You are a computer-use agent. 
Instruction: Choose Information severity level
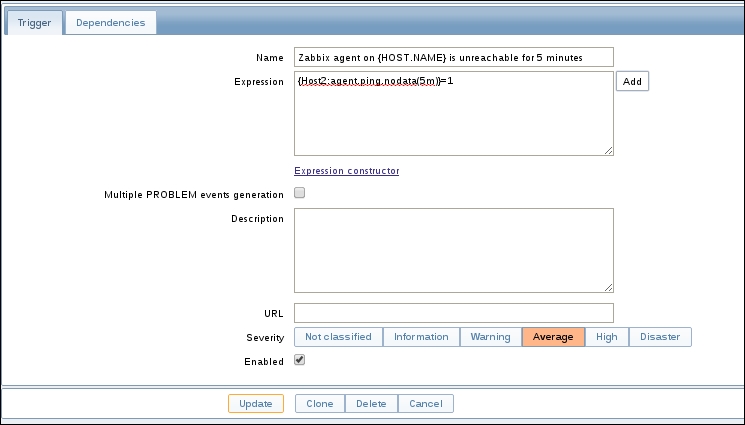click(x=421, y=337)
